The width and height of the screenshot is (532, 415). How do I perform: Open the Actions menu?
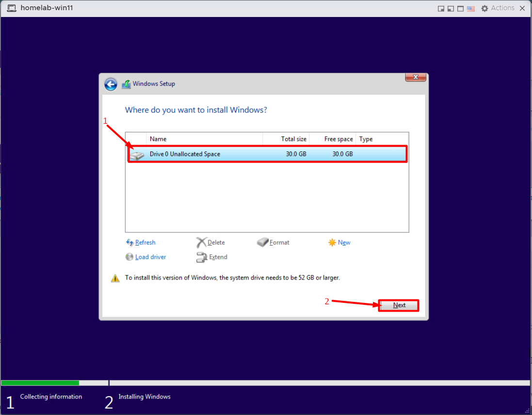coord(502,8)
